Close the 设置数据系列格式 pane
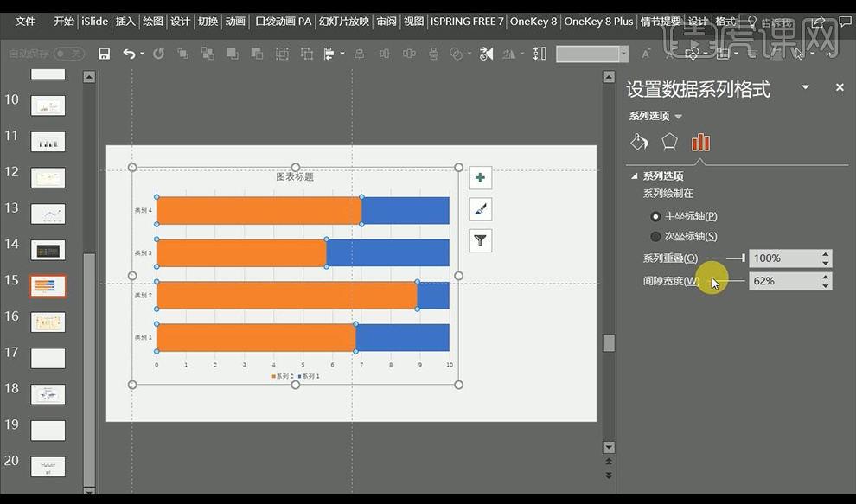 click(x=839, y=87)
